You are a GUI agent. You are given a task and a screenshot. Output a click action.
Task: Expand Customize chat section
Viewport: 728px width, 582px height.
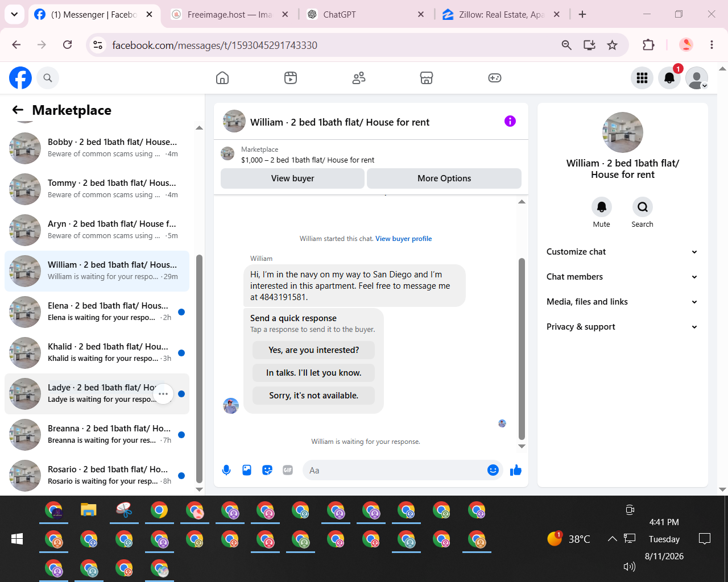click(622, 252)
